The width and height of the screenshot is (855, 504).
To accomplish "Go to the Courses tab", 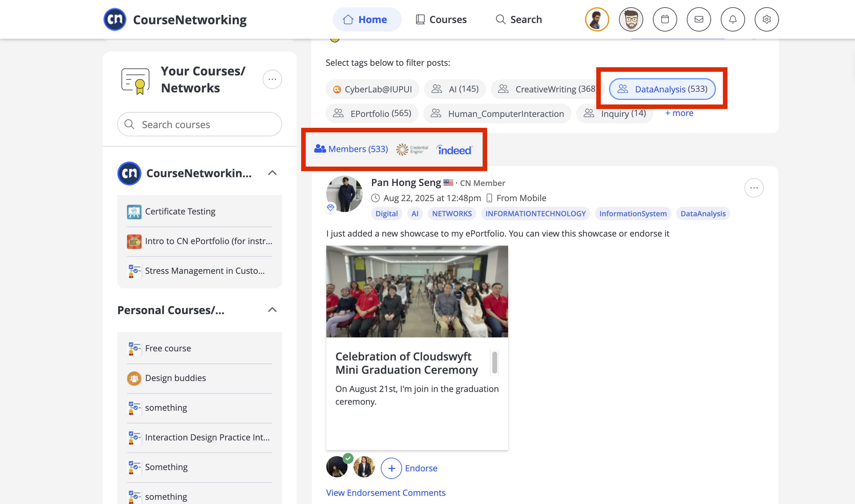I will [441, 19].
